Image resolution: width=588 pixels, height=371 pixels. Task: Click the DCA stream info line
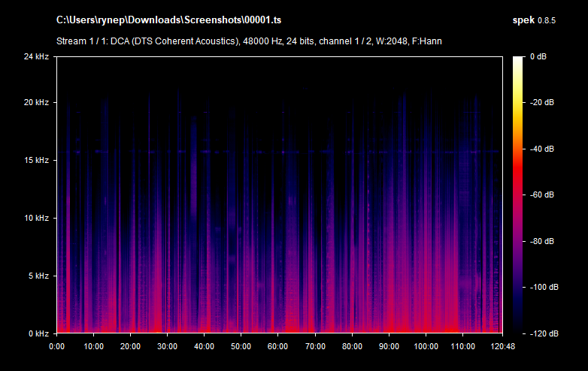click(249, 41)
